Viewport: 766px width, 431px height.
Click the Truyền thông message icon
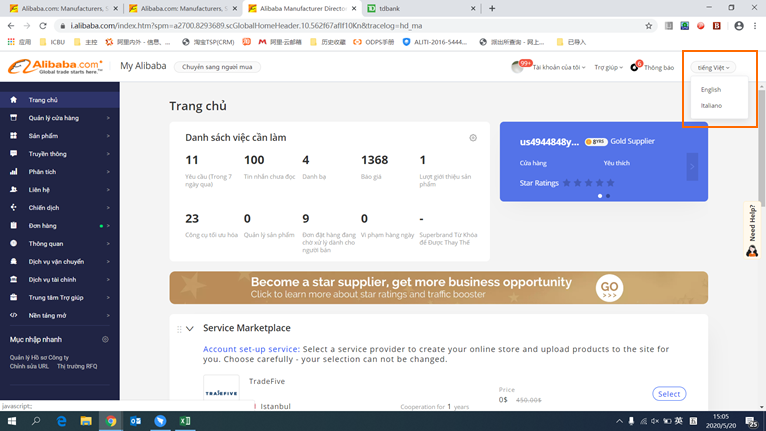point(14,153)
